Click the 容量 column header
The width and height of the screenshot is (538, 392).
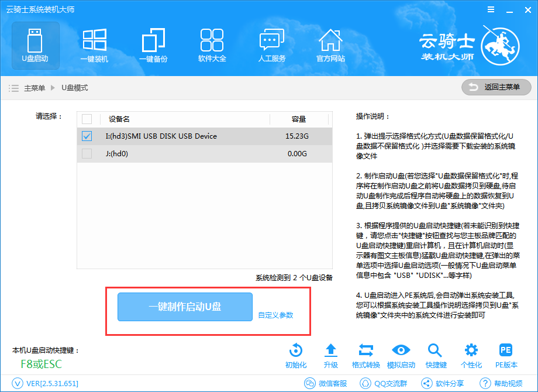coord(298,119)
